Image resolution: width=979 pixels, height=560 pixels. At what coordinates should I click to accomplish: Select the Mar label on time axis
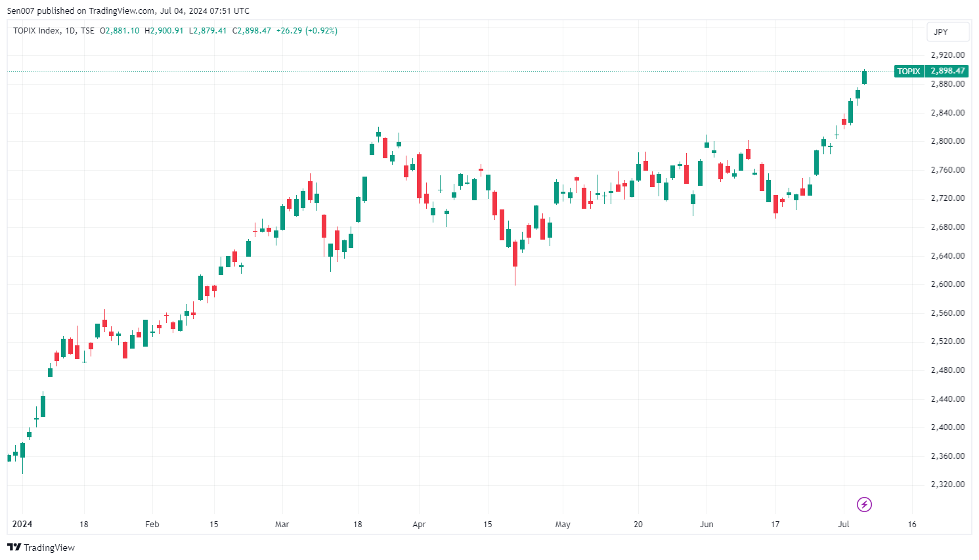click(x=282, y=525)
